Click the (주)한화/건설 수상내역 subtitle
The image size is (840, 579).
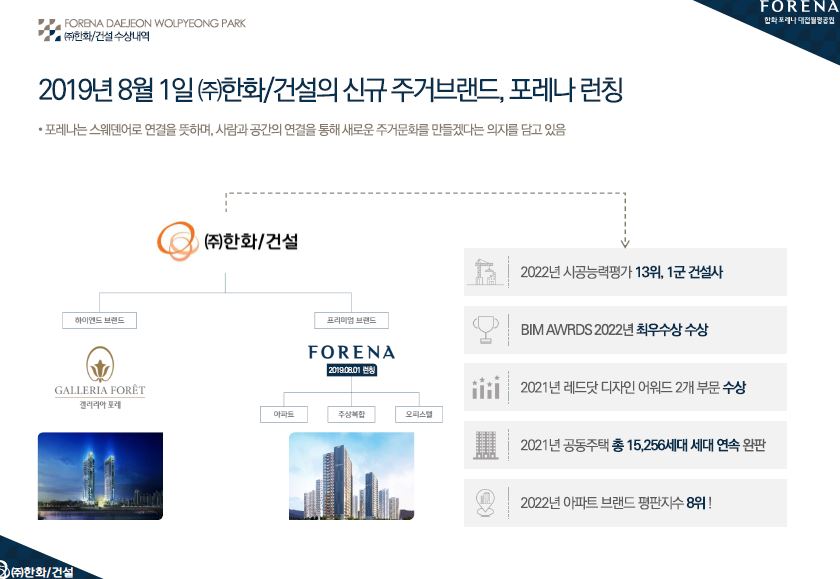[x=107, y=36]
